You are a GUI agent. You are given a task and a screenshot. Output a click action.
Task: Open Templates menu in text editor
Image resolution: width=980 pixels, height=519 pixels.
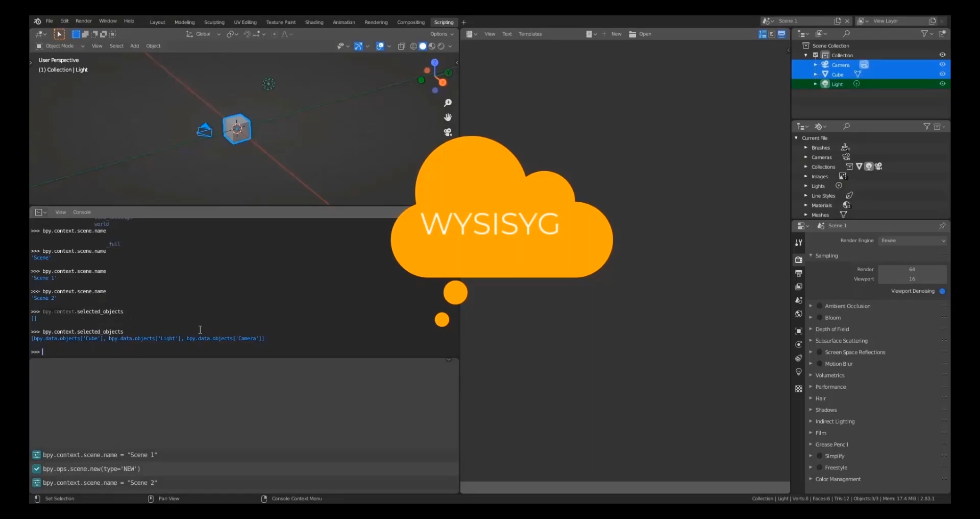coord(530,34)
